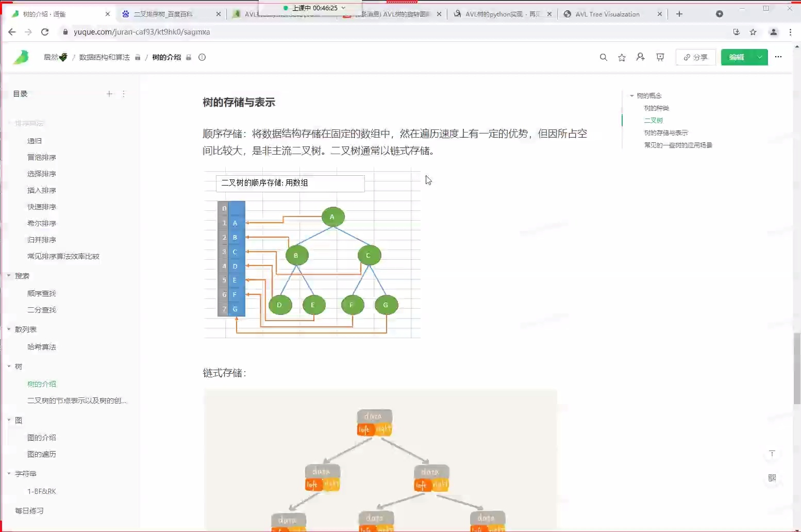Collapse the 树的概念 outline section
The image size is (801, 532).
pos(631,96)
